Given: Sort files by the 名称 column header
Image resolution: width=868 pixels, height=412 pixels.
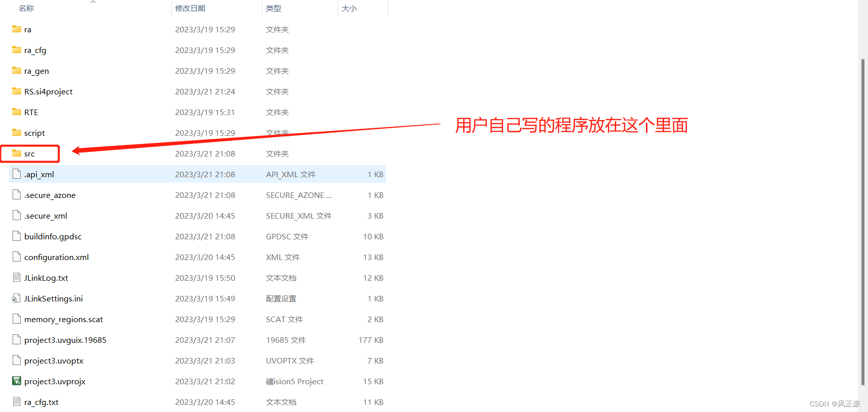Looking at the screenshot, I should [x=26, y=9].
